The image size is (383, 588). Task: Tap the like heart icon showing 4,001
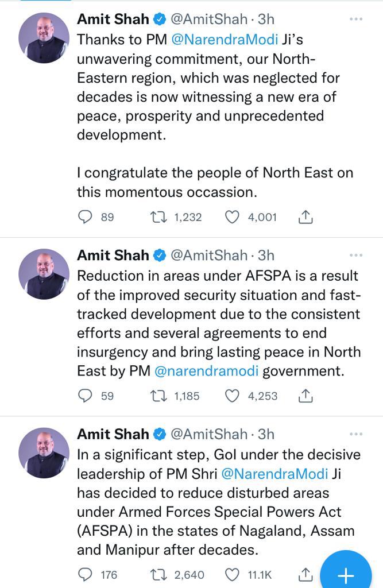(x=233, y=217)
